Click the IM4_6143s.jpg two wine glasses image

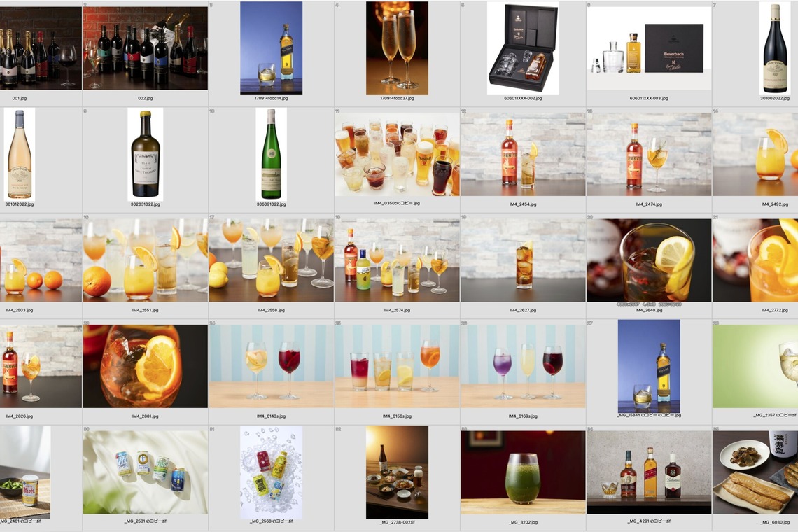tap(271, 366)
